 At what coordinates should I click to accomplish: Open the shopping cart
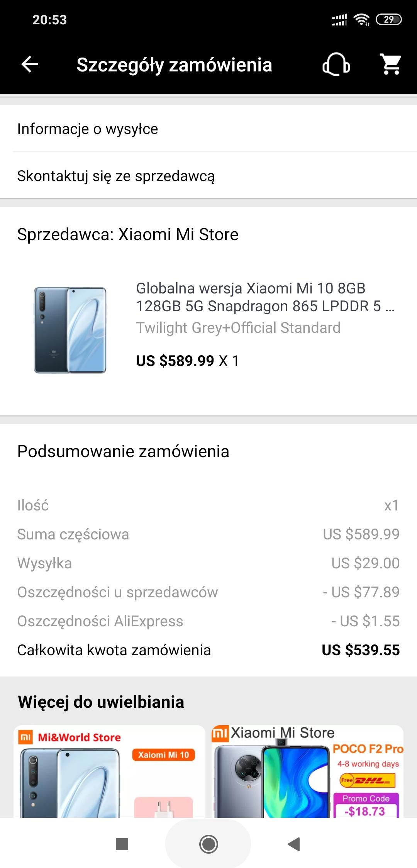coord(391,64)
